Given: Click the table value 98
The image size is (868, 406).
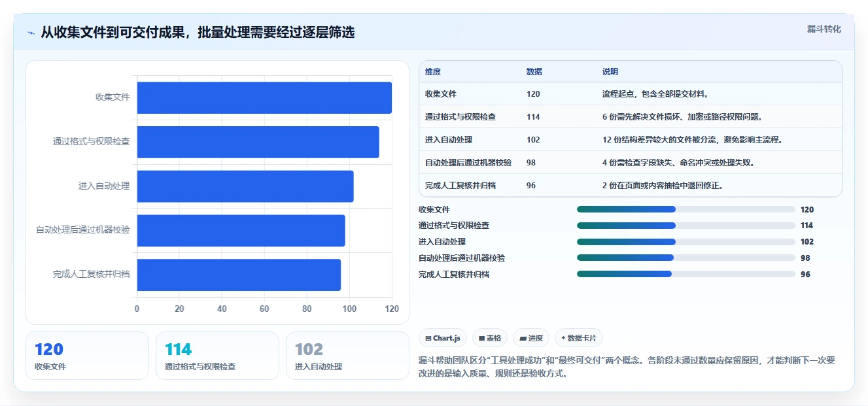Looking at the screenshot, I should [x=531, y=163].
